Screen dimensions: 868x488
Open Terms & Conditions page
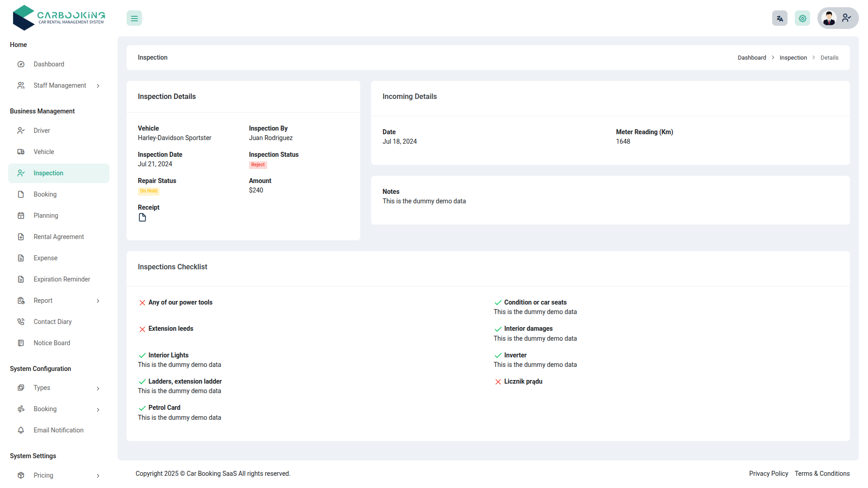pos(822,474)
